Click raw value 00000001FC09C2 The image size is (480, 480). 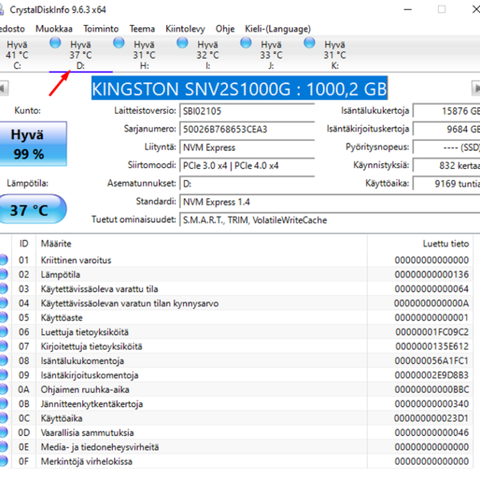coord(432,332)
